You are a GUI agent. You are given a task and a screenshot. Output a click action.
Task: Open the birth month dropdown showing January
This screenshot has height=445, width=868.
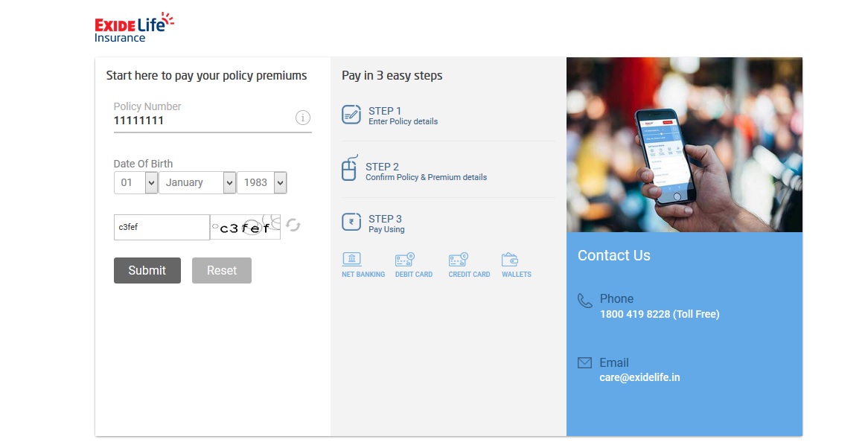197,183
